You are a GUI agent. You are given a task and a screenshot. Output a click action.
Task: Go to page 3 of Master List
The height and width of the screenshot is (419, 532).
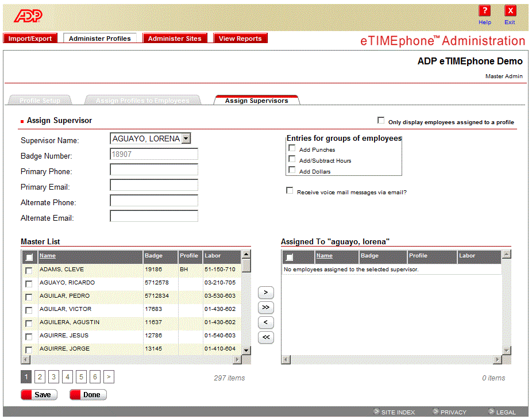click(x=53, y=376)
